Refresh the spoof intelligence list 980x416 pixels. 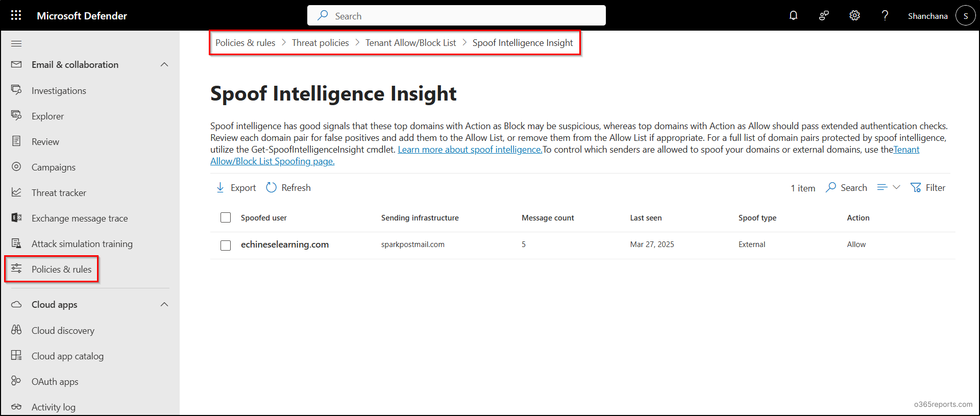pyautogui.click(x=288, y=188)
